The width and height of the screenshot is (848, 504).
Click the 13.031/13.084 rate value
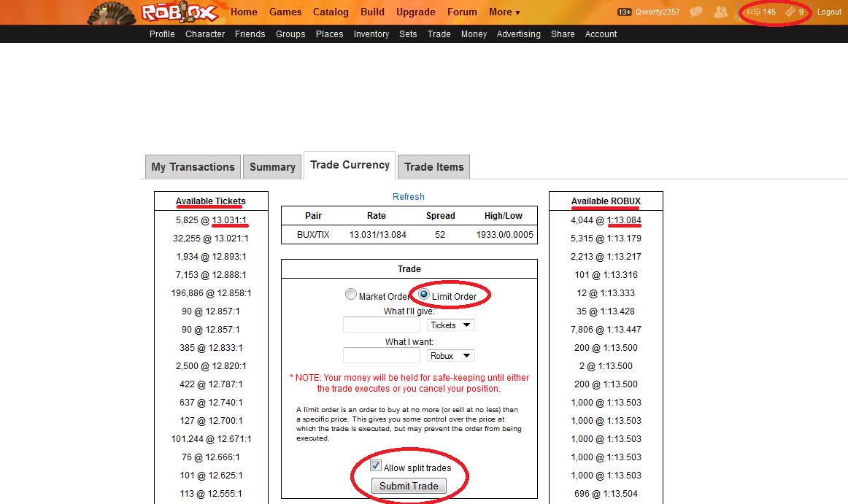click(377, 235)
